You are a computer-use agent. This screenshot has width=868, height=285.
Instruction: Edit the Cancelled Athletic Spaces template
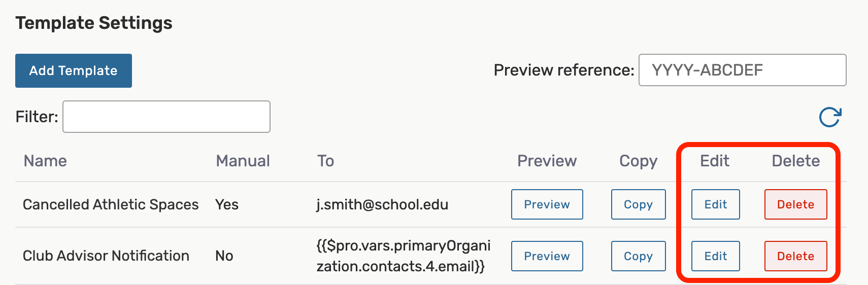715,204
